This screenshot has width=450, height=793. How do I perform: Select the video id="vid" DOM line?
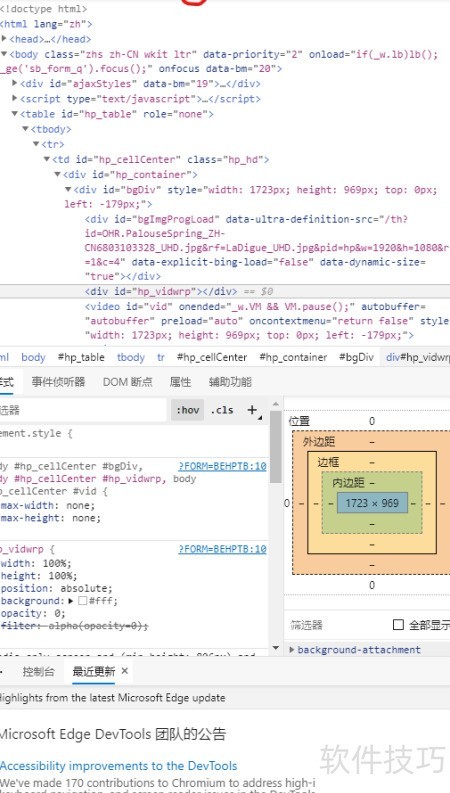tap(267, 321)
